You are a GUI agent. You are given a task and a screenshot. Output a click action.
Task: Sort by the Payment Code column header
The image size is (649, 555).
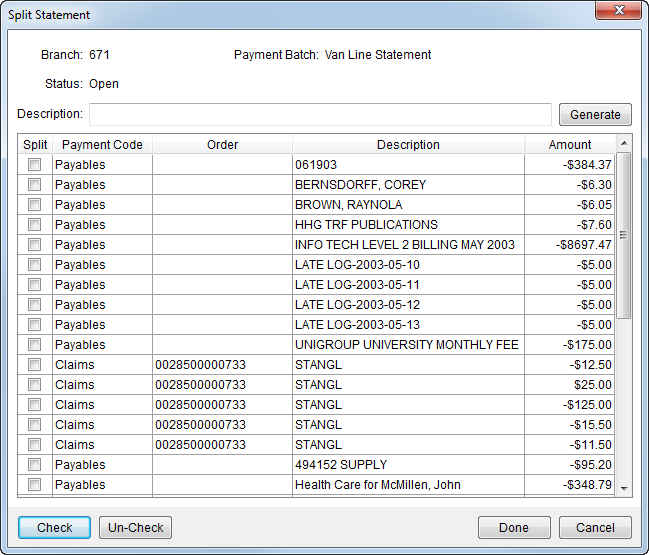coord(102,145)
